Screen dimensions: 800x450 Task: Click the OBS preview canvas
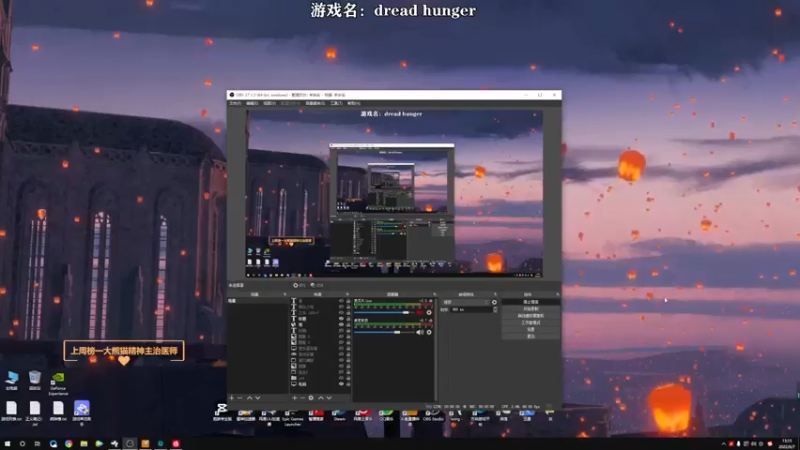[394, 193]
